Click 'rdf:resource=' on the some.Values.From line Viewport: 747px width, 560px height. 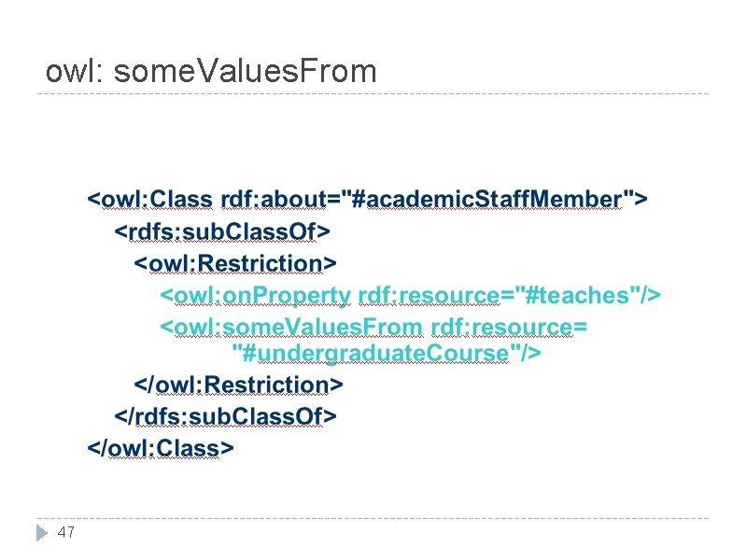point(508,327)
